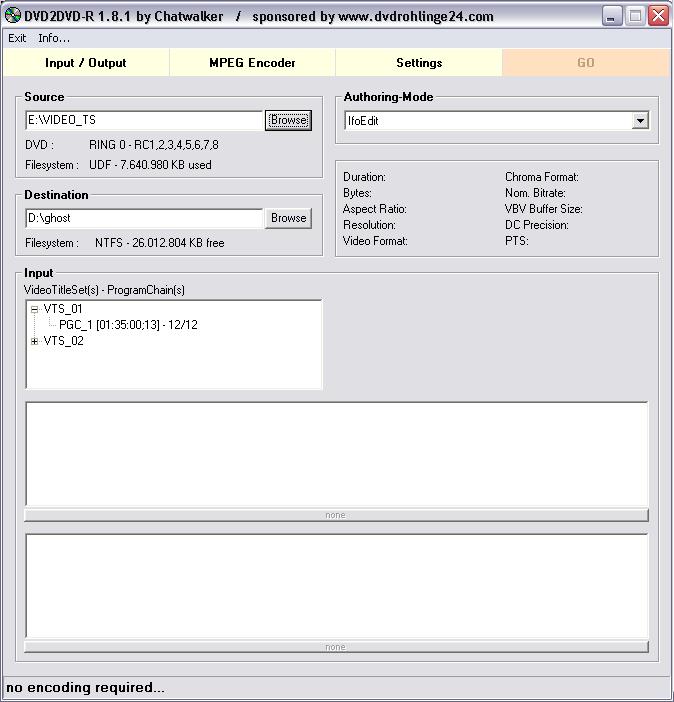674x702 pixels.
Task: Click the DVD region text RING 0 - RC1,2,3,4,5,6,7,8
Action: 154,145
